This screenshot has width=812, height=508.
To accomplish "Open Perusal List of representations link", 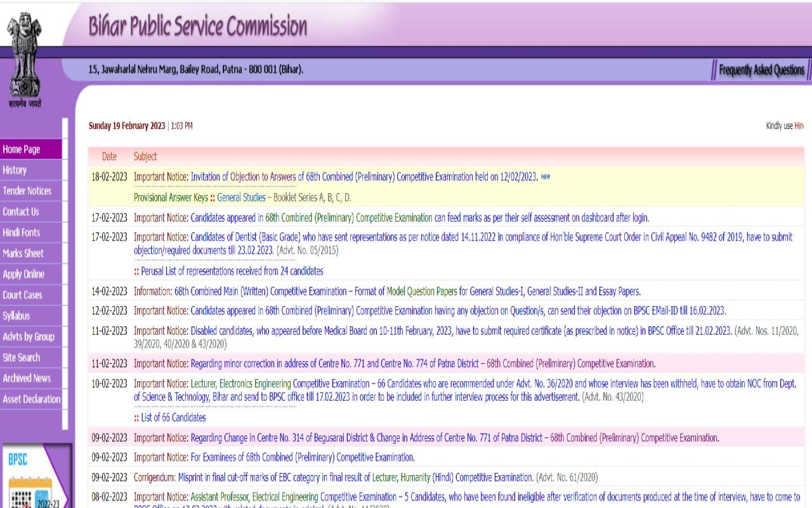I will 232,271.
